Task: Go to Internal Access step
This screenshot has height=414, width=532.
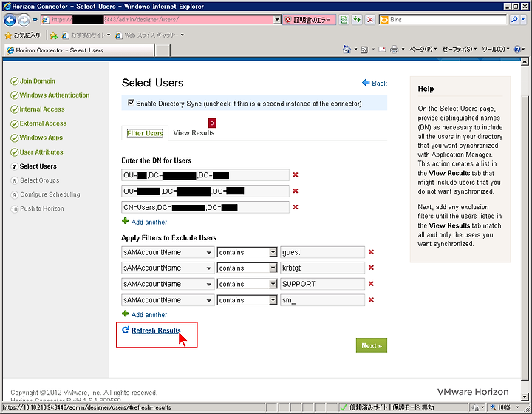Action: [x=42, y=109]
